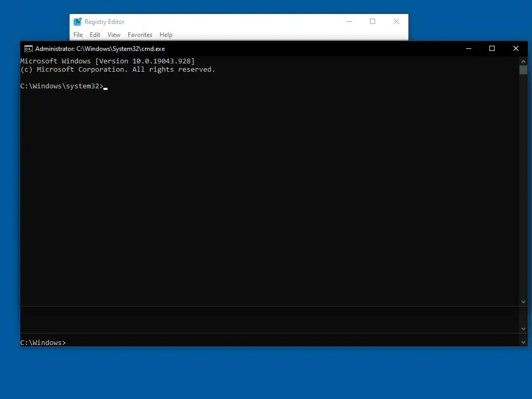Click the bottom pane's scroll down arrow
The image size is (532, 399).
[x=523, y=342]
